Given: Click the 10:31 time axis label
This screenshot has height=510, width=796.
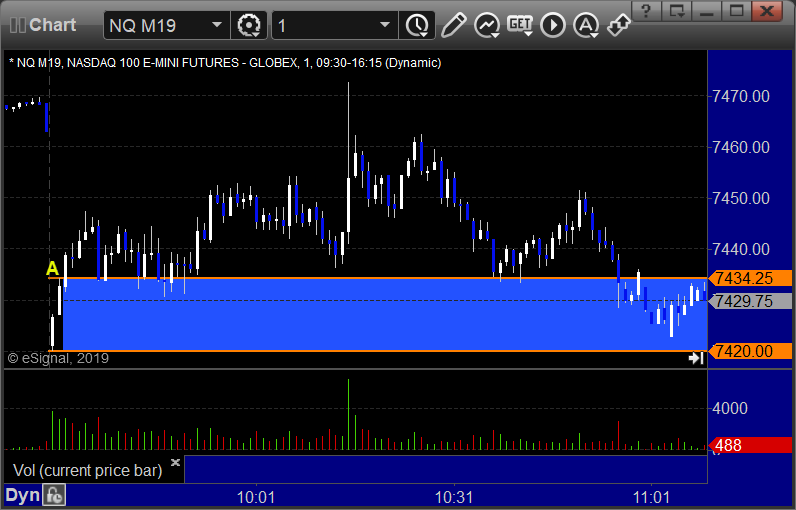Looking at the screenshot, I should click(454, 497).
